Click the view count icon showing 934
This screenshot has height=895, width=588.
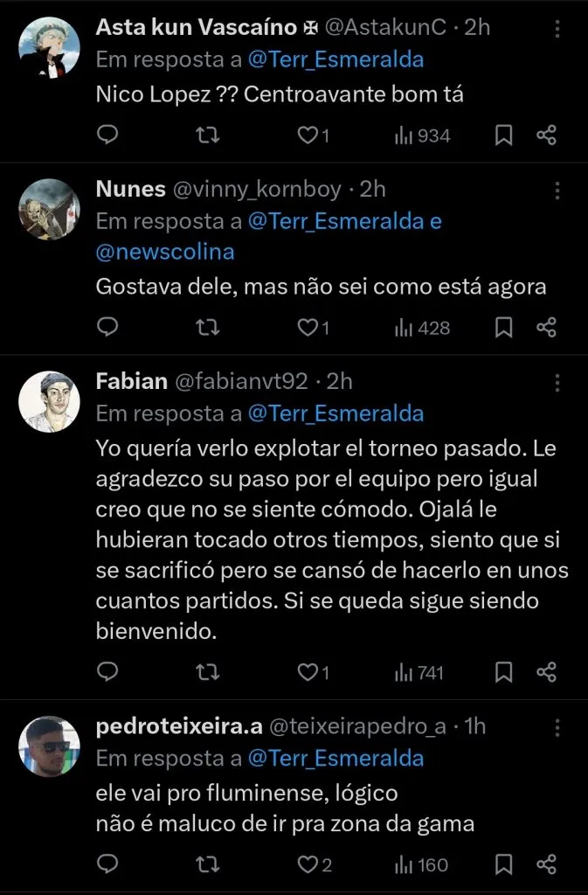click(402, 135)
